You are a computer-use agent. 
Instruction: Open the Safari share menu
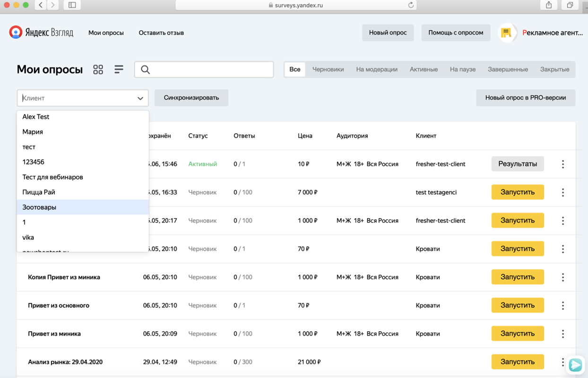pos(549,5)
